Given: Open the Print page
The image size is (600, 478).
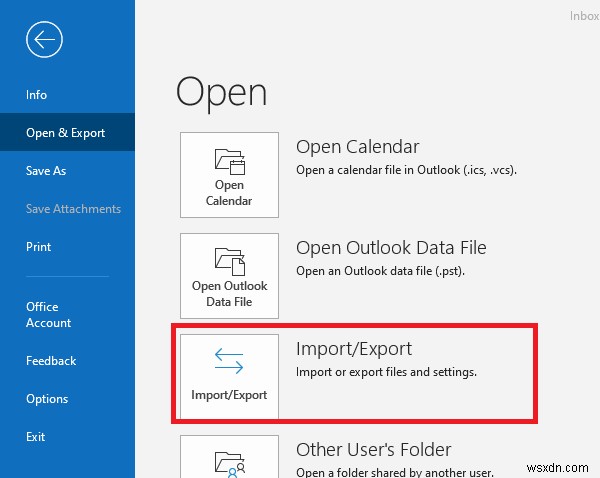Looking at the screenshot, I should coord(38,246).
